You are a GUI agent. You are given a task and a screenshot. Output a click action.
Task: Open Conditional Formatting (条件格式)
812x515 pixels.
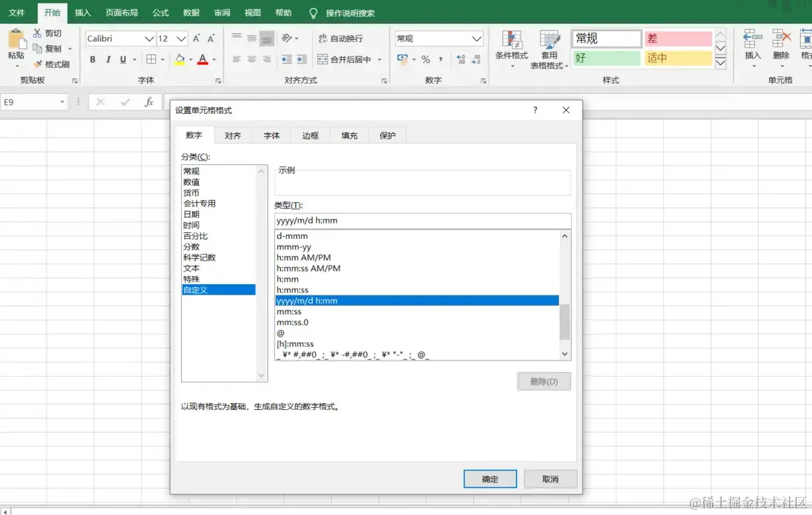512,49
